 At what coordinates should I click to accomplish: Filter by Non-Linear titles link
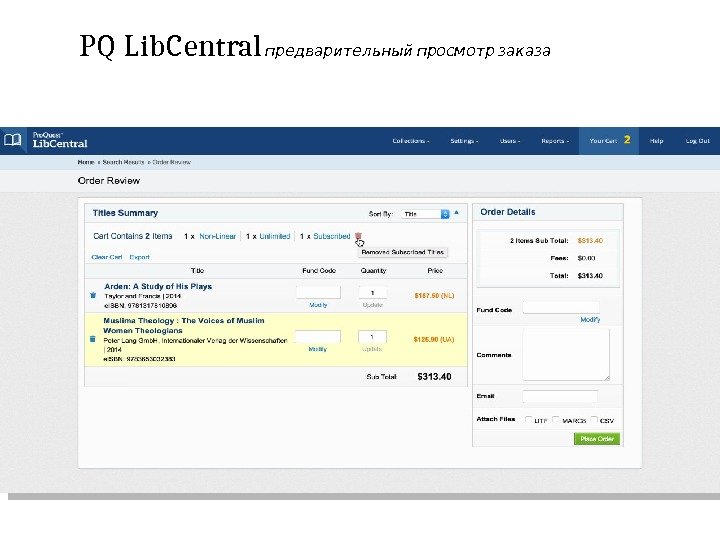tap(217, 236)
